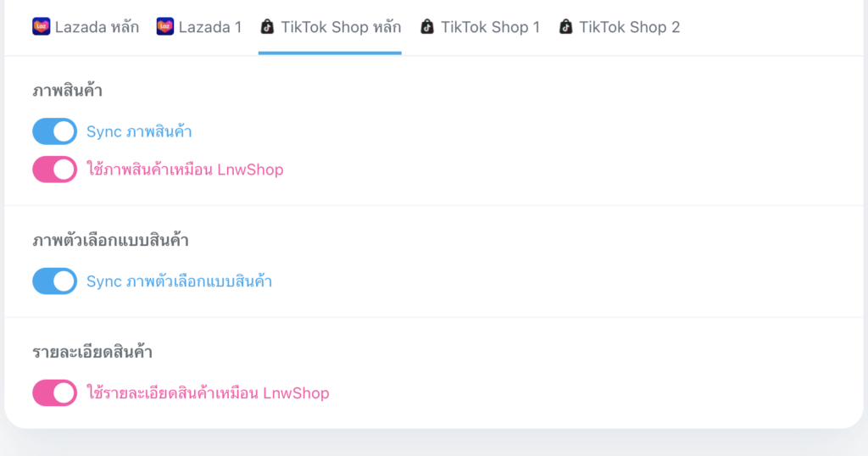Toggle the Sync ภาพตัวเลือกแบบสินค้า switch
The height and width of the screenshot is (456, 868).
(54, 281)
